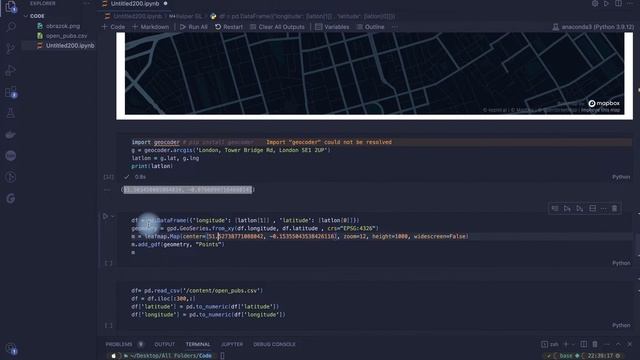Screen dimensions: 640x360
Task: Run by line in the cell toolbar
Action: tap(555, 209)
